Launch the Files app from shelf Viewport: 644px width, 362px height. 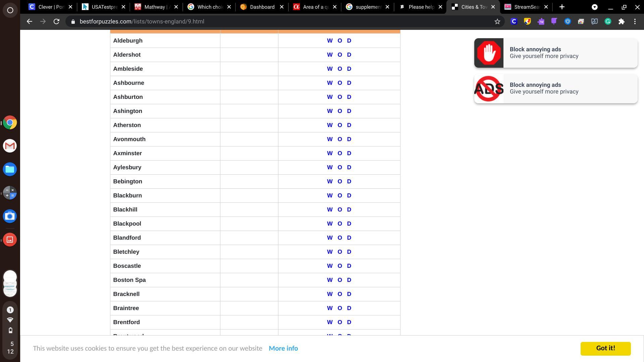pos(10,169)
